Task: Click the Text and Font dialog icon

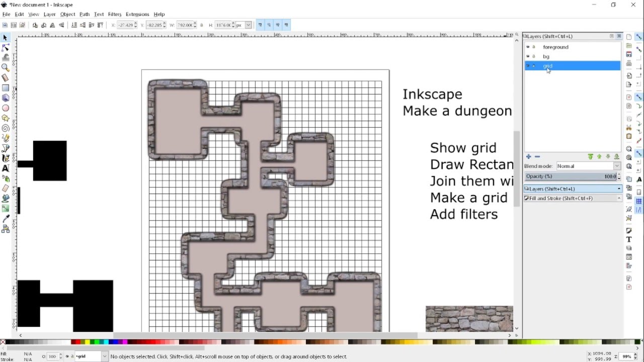Action: [x=629, y=239]
